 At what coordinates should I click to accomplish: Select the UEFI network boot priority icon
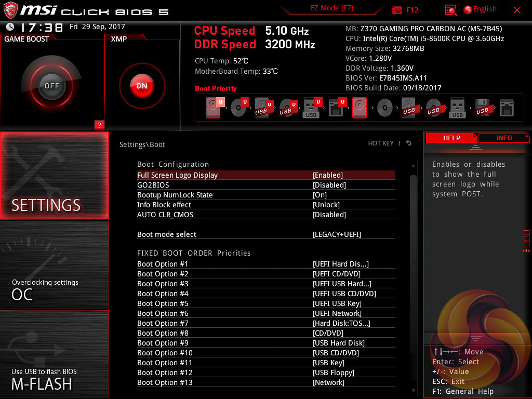[336, 108]
